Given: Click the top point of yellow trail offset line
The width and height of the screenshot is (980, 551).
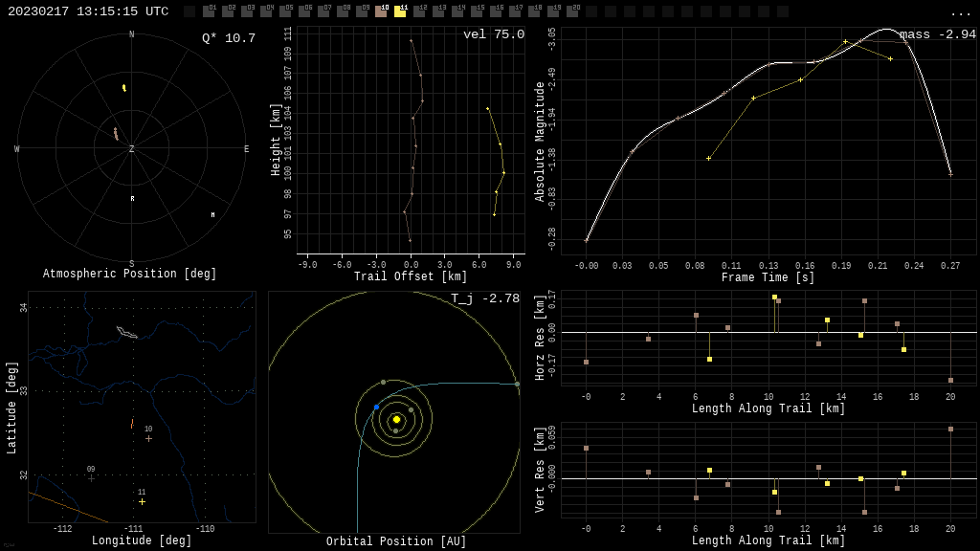Looking at the screenshot, I should (x=488, y=109).
